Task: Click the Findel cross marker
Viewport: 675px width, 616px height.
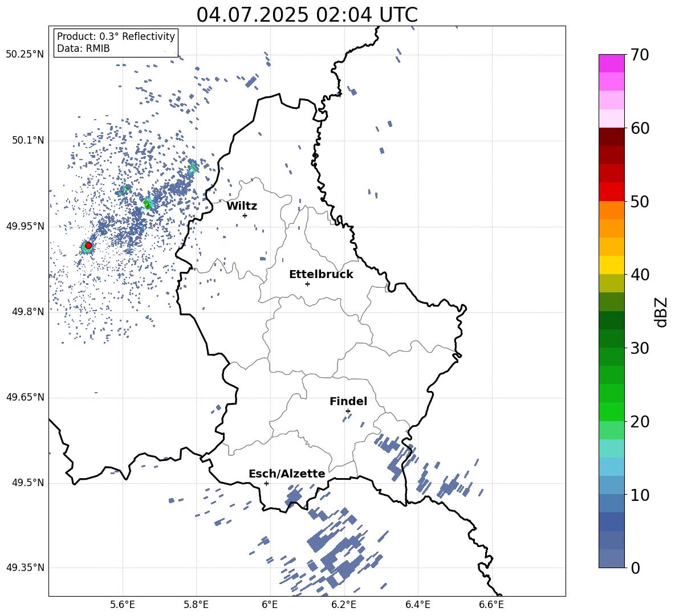Action: (x=348, y=411)
